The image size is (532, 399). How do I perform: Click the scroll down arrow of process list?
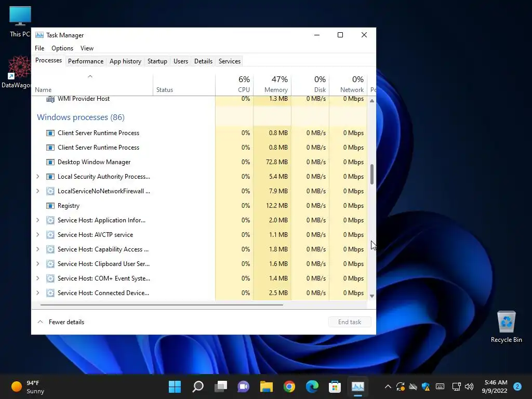point(372,296)
